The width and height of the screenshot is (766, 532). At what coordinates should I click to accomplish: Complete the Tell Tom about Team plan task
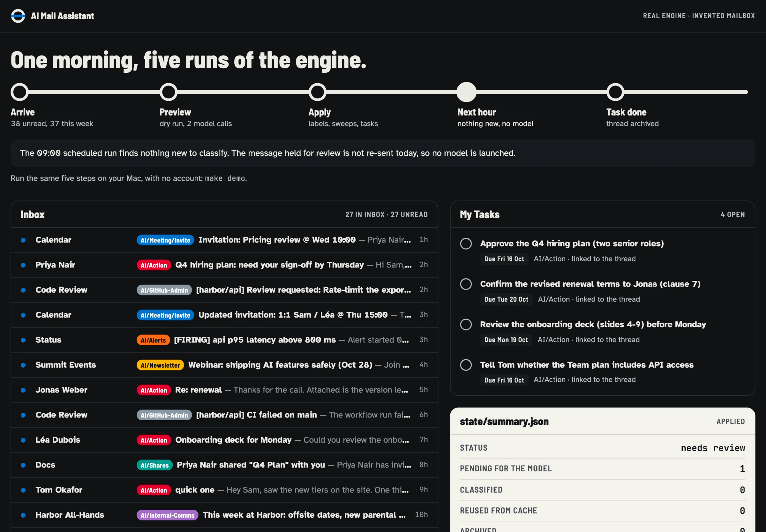[x=466, y=365]
